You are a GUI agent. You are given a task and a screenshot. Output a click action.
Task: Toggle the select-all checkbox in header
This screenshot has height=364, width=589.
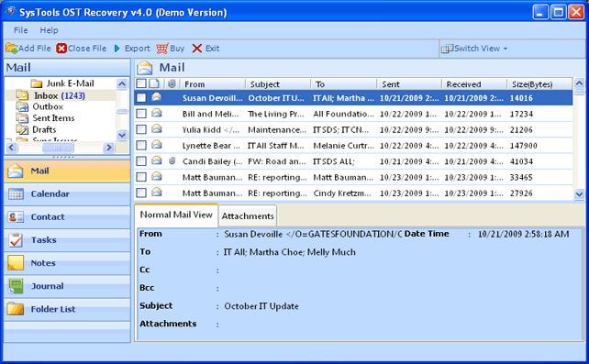click(141, 83)
